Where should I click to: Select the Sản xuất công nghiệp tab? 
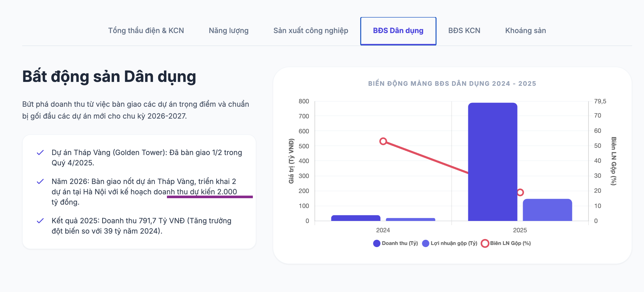[x=311, y=31]
